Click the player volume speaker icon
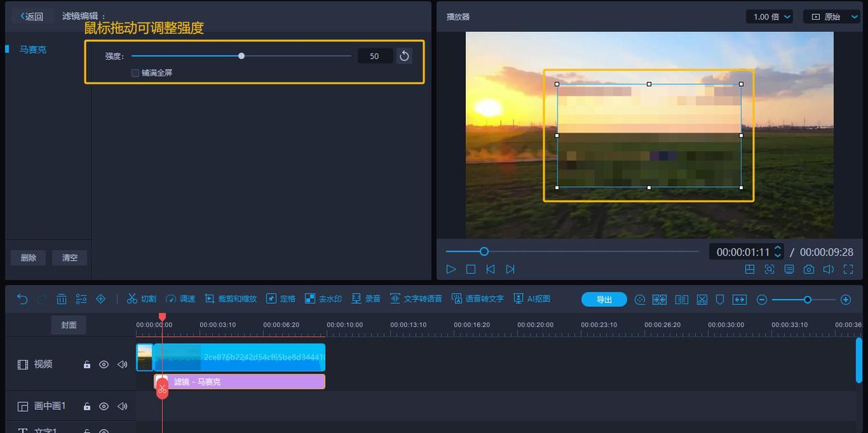The height and width of the screenshot is (433, 868). tap(828, 269)
